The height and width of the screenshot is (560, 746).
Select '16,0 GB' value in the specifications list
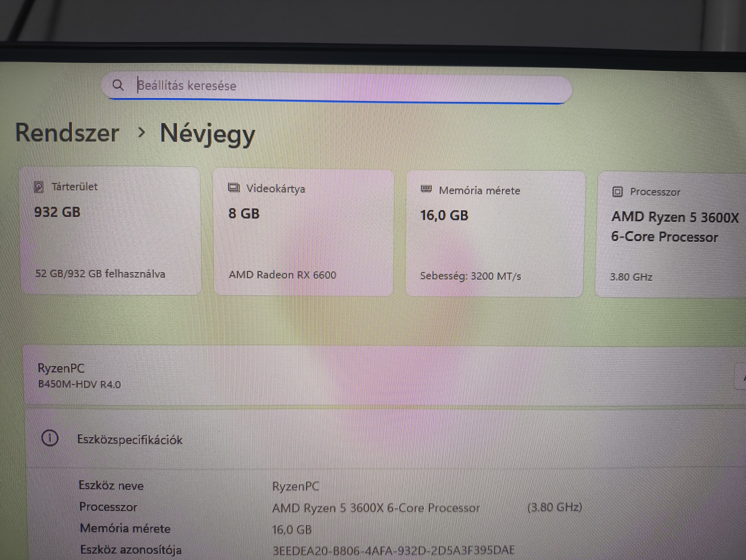[x=292, y=530]
